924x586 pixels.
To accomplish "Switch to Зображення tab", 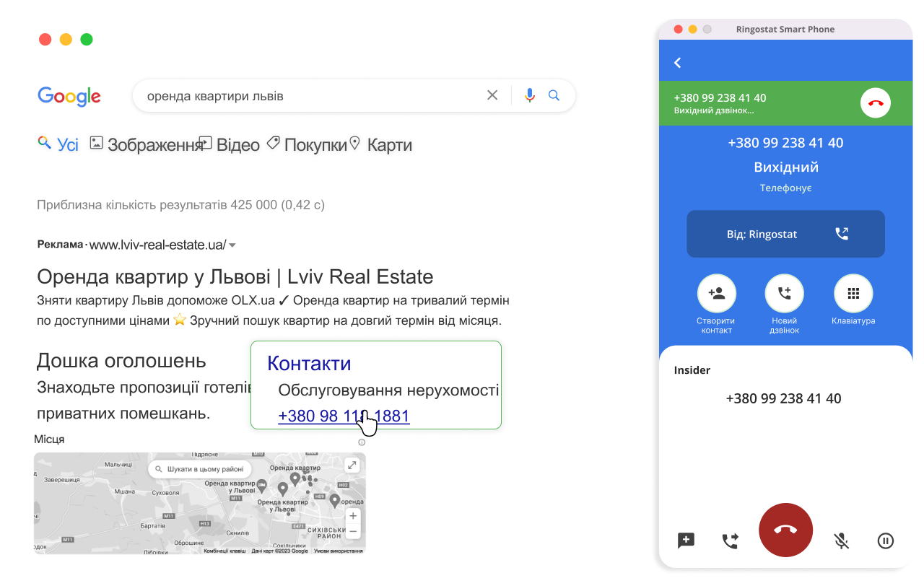I will [x=147, y=144].
